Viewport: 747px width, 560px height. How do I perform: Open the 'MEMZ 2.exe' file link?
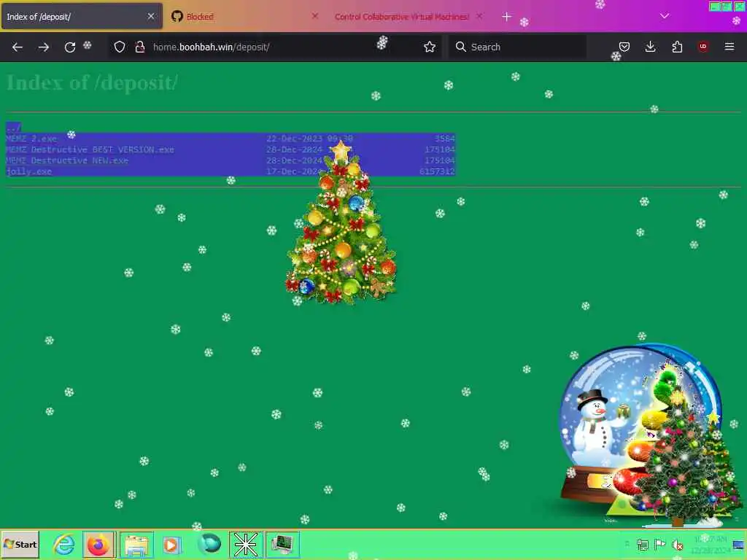[31, 139]
